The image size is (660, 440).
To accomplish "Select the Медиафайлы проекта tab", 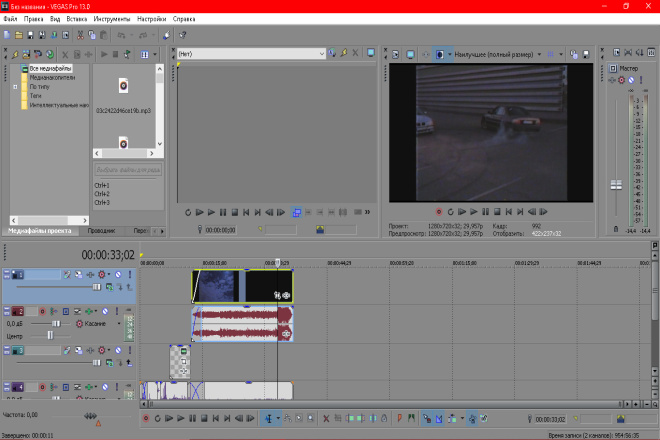I will [40, 231].
